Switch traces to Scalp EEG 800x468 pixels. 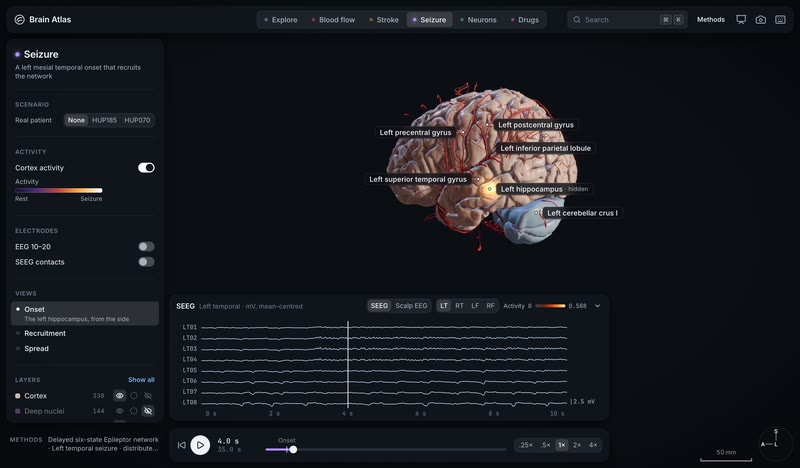click(411, 306)
